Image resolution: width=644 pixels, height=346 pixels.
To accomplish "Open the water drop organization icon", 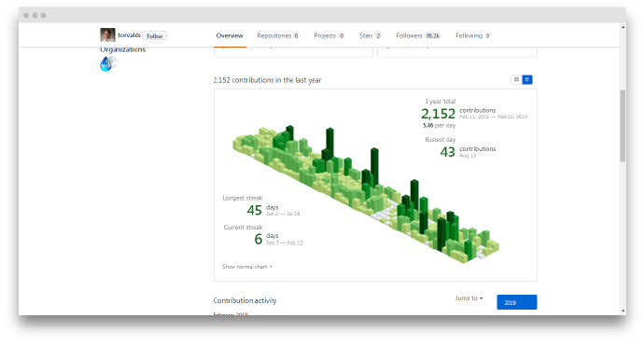I will tap(108, 63).
